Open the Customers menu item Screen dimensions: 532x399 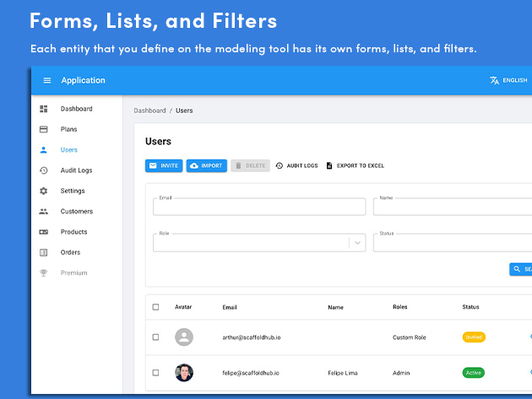pyautogui.click(x=77, y=212)
